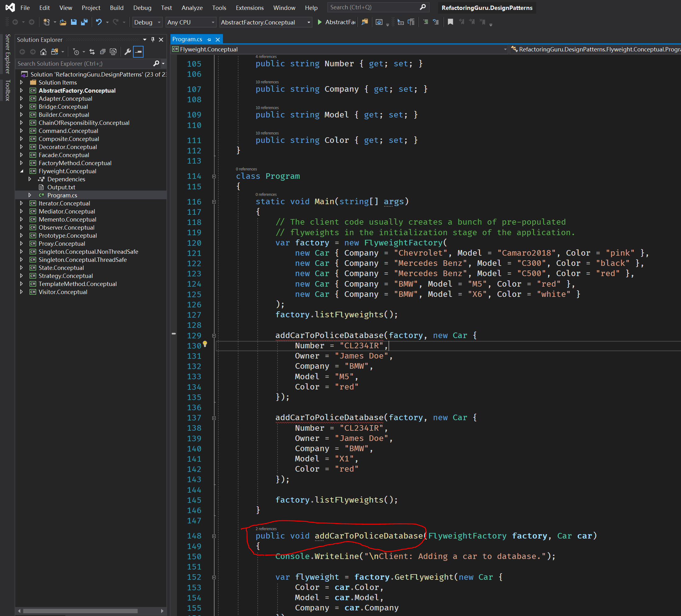The height and width of the screenshot is (616, 681).
Task: Expand the Program.cs tree node
Action: [30, 195]
